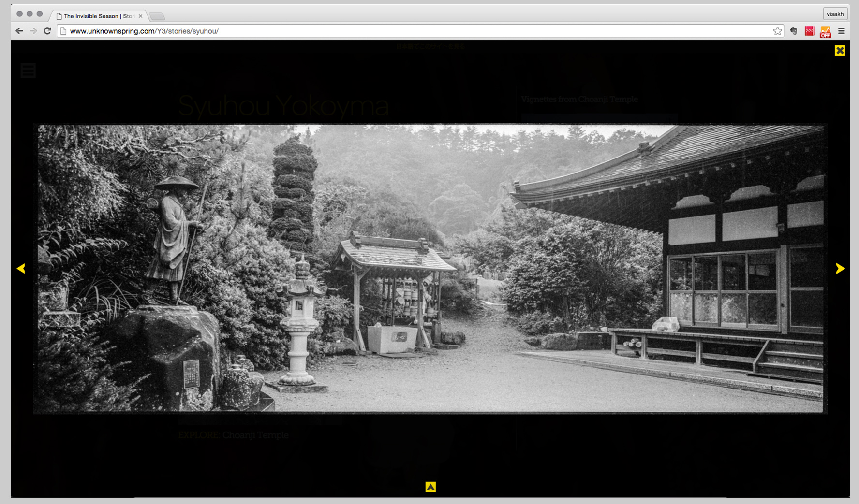Reload the current page
Image resolution: width=859 pixels, height=504 pixels.
(47, 31)
